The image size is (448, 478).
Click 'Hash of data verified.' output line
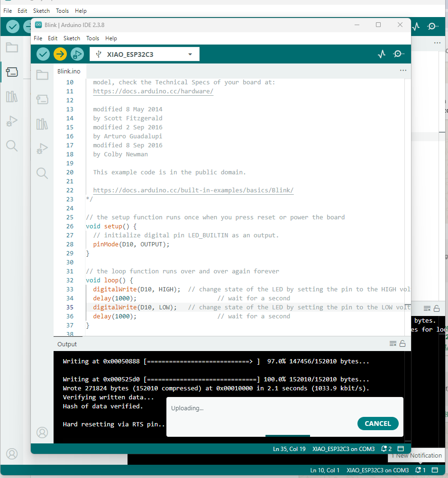tap(103, 406)
